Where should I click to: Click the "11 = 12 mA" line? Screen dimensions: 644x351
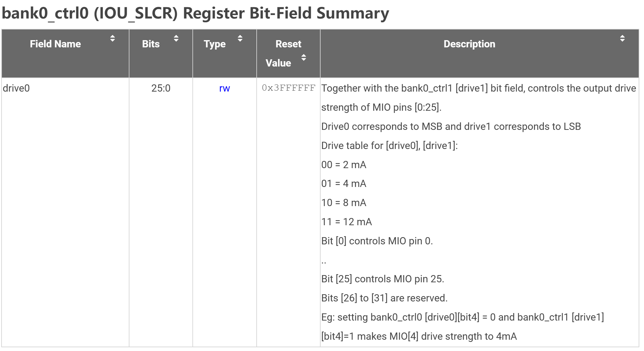point(346,222)
